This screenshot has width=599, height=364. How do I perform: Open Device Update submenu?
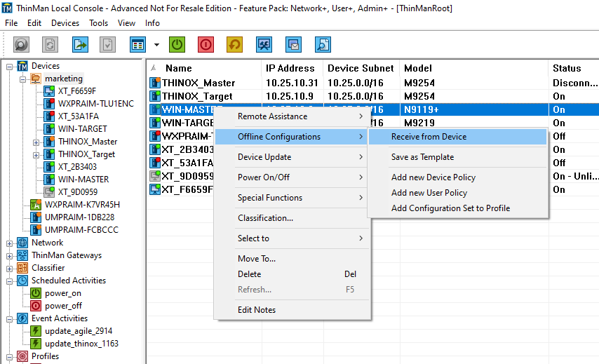(x=292, y=157)
